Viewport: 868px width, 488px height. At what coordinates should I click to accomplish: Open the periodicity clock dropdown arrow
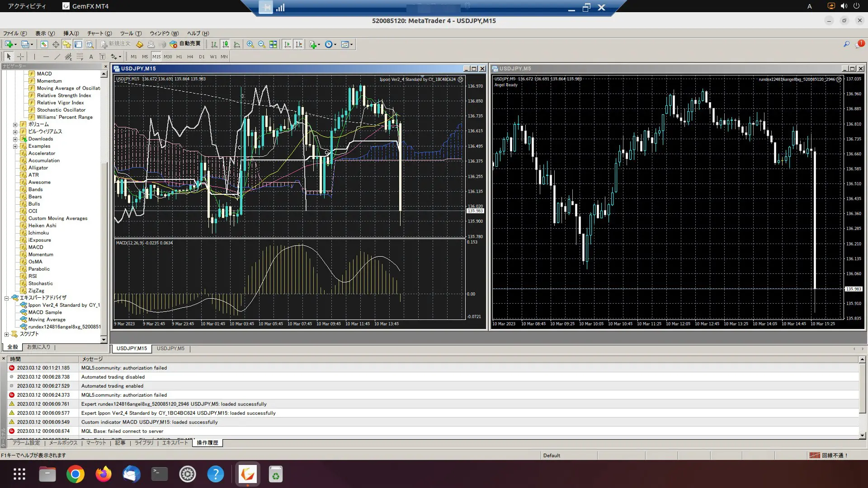pos(335,44)
